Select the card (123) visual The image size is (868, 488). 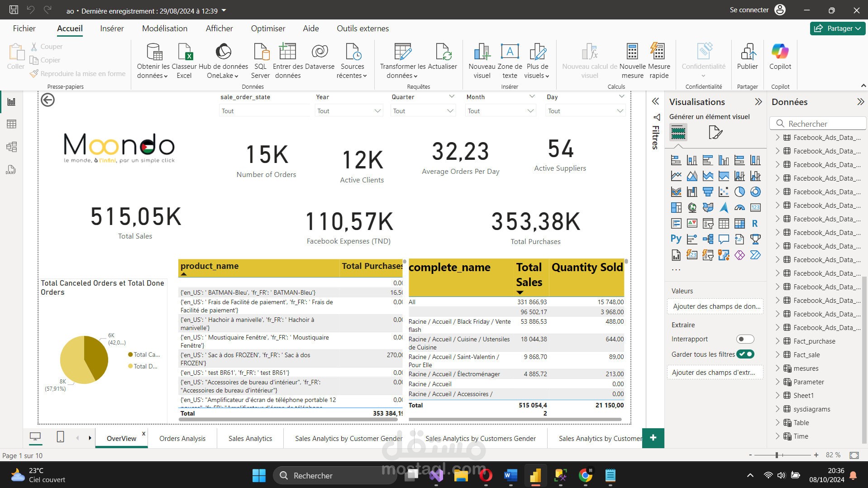(755, 208)
